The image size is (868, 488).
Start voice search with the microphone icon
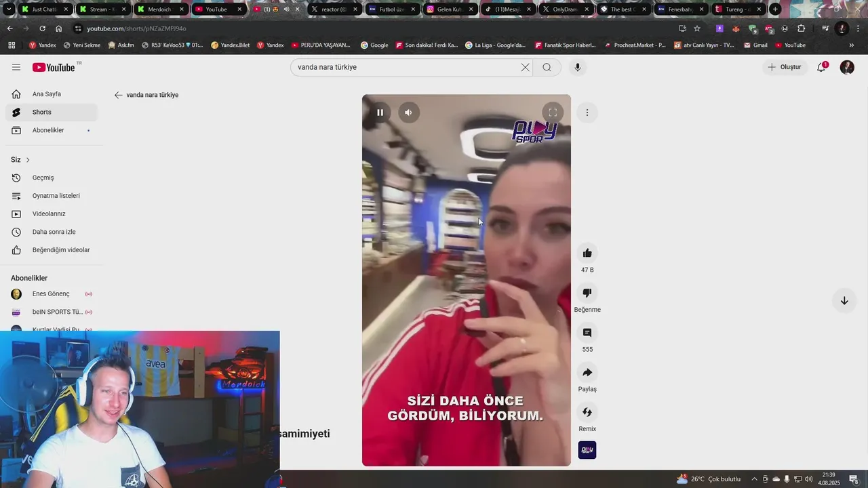pyautogui.click(x=578, y=67)
